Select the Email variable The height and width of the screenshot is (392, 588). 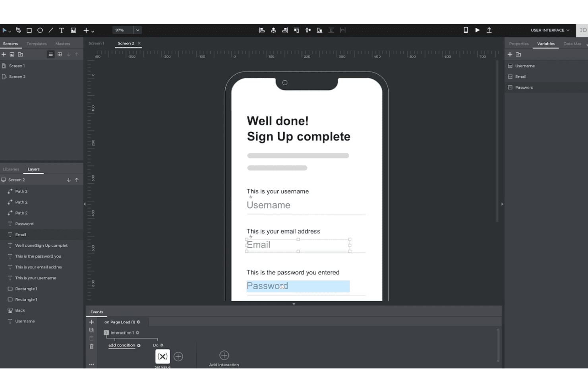click(546, 77)
